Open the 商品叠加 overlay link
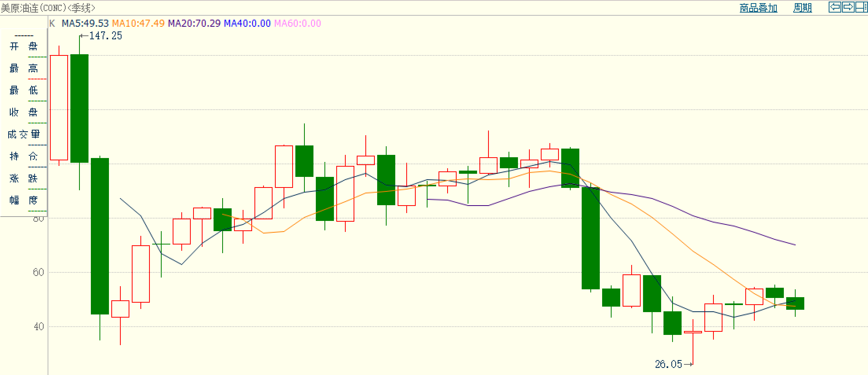 (758, 8)
